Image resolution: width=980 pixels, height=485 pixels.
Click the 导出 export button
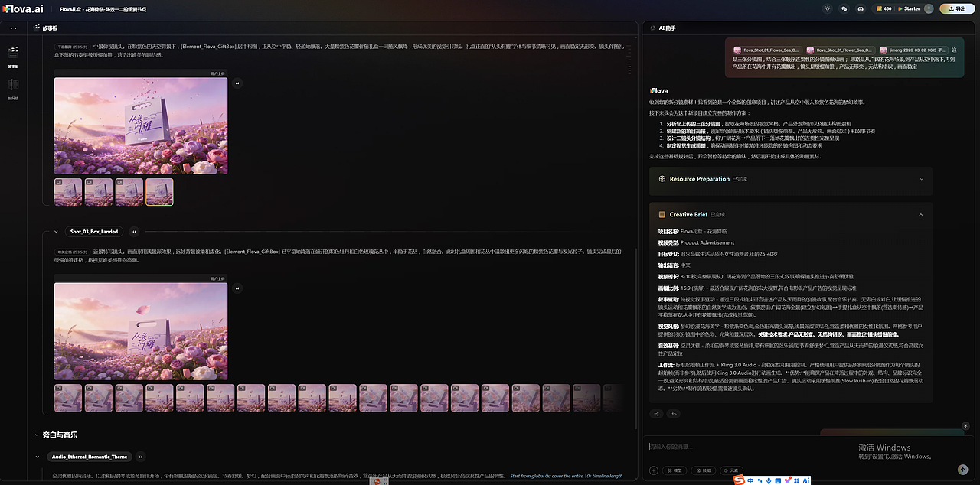957,8
